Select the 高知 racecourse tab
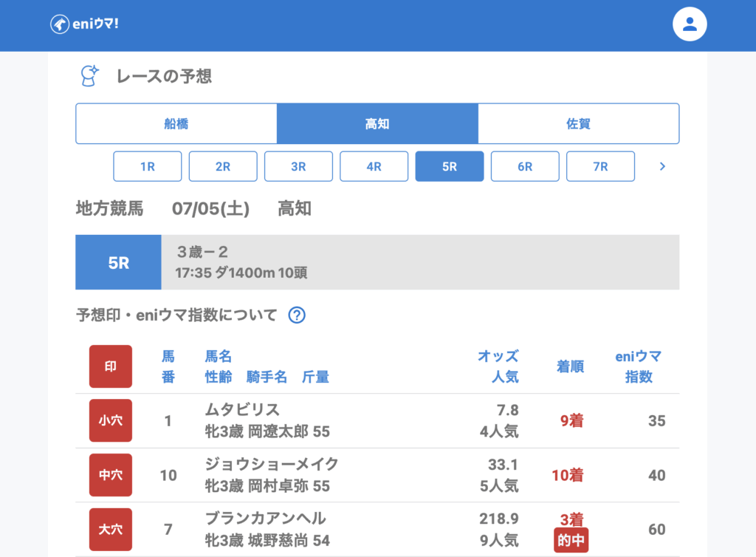The height and width of the screenshot is (557, 756). 377,124
